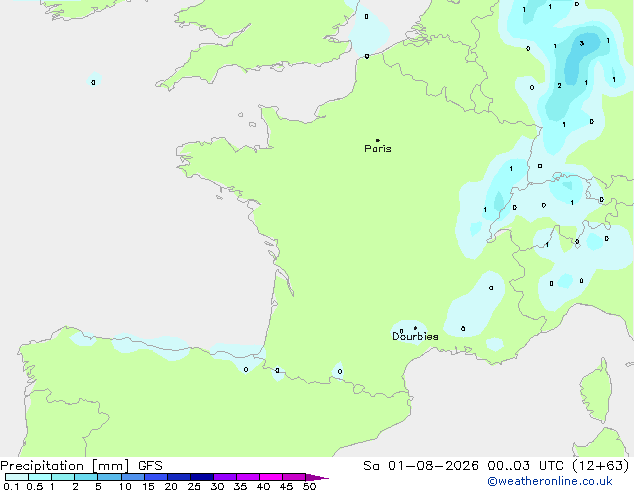Pick the 45–50 mm legend swatch

[x=294, y=477]
